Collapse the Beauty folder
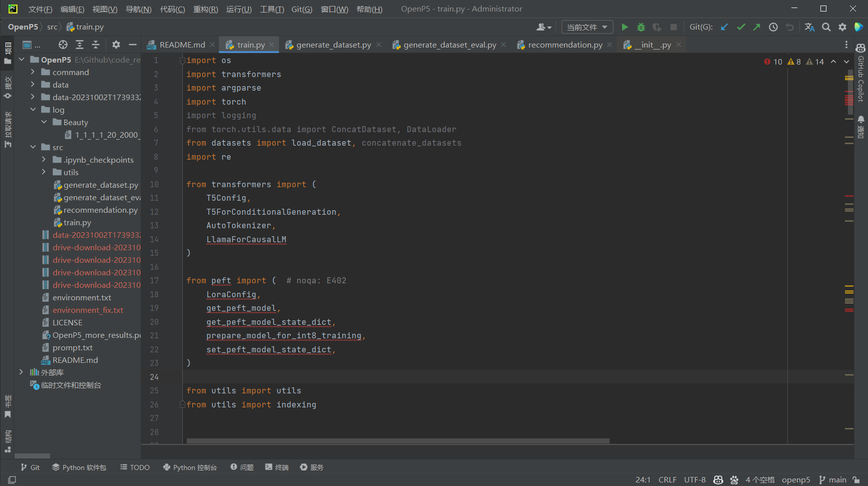Image resolution: width=868 pixels, height=486 pixels. pos(44,122)
